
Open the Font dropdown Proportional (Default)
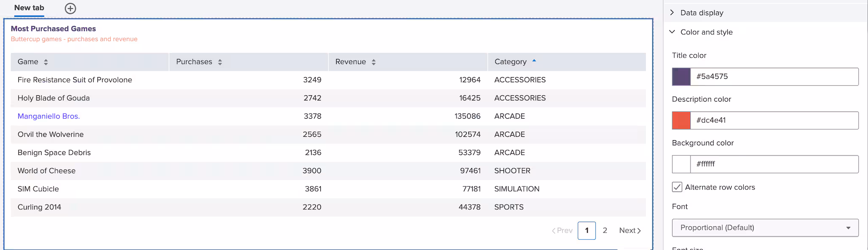765,228
